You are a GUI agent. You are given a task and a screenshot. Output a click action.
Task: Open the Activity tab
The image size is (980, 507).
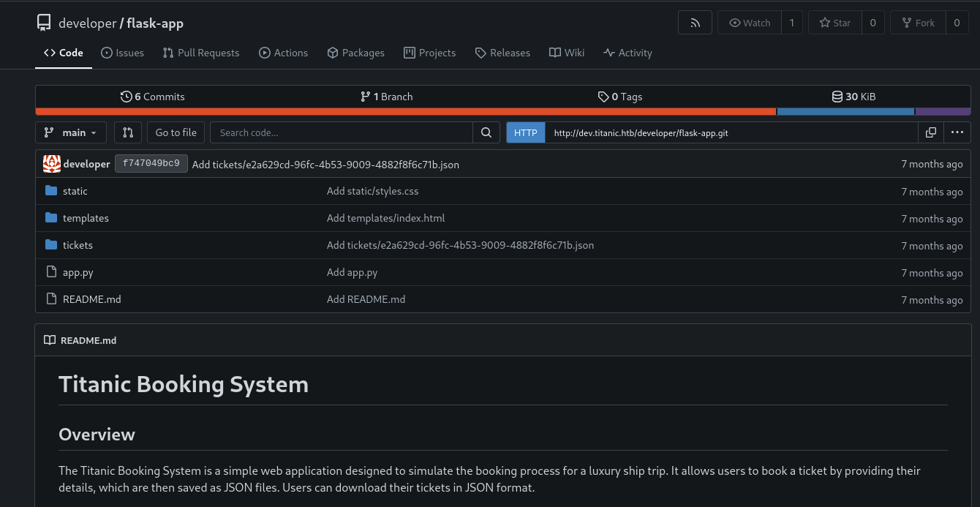(x=627, y=53)
